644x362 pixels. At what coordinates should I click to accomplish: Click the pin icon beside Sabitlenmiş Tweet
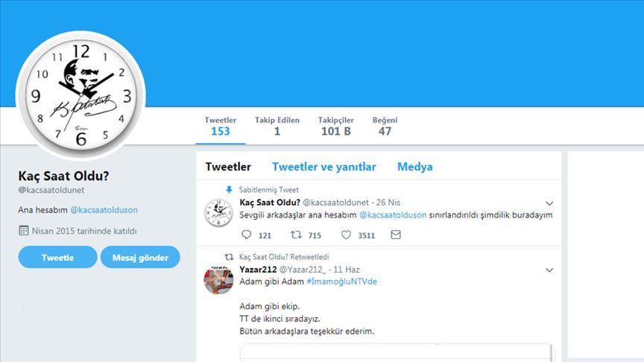pyautogui.click(x=229, y=190)
